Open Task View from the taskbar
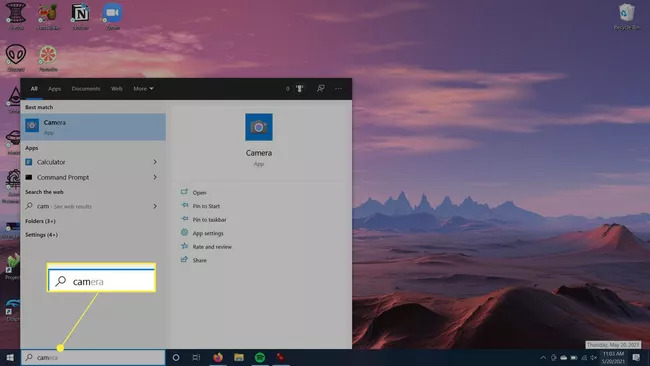 (196, 357)
